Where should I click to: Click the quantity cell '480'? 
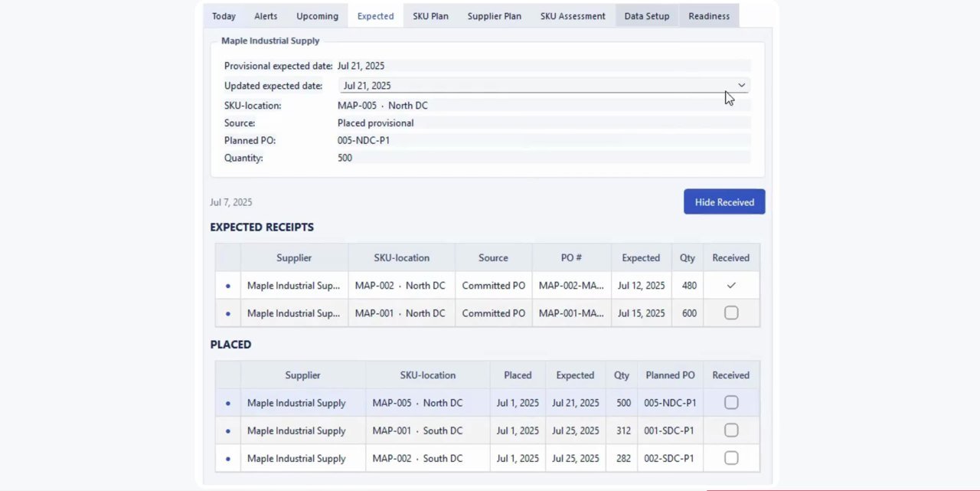tap(688, 286)
